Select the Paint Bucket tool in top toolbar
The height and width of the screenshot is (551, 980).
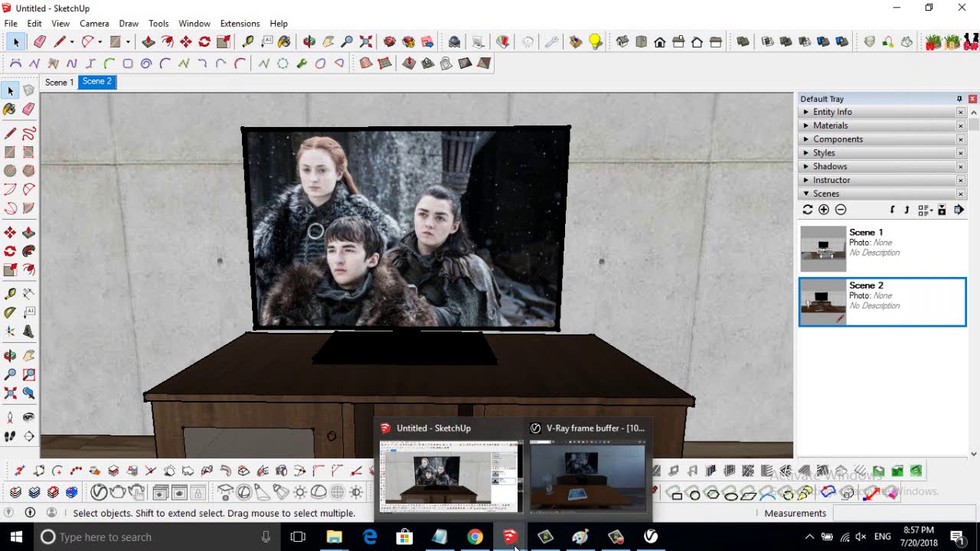pyautogui.click(x=284, y=42)
